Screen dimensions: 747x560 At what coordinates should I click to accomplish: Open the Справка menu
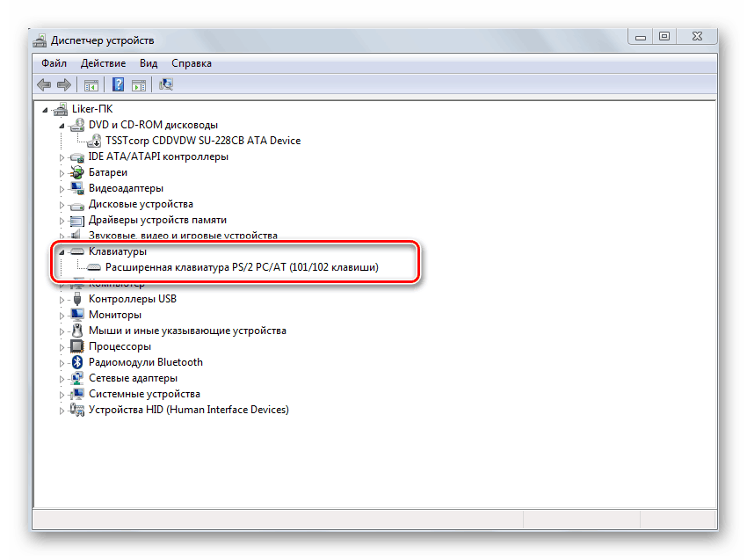[x=192, y=63]
